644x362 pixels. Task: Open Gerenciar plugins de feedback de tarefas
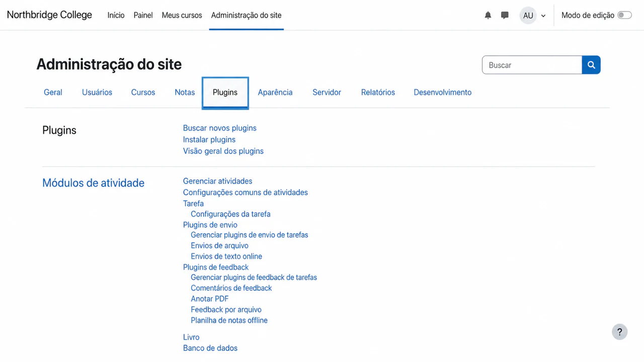(254, 278)
